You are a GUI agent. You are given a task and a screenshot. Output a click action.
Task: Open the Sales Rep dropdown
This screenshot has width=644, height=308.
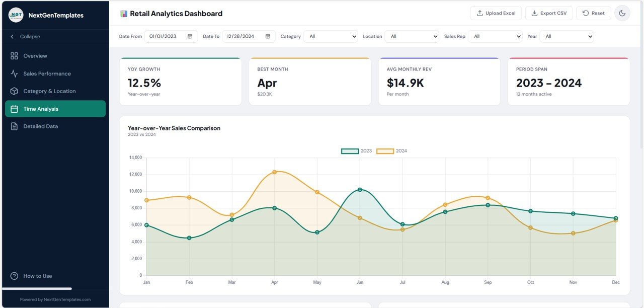coord(495,36)
